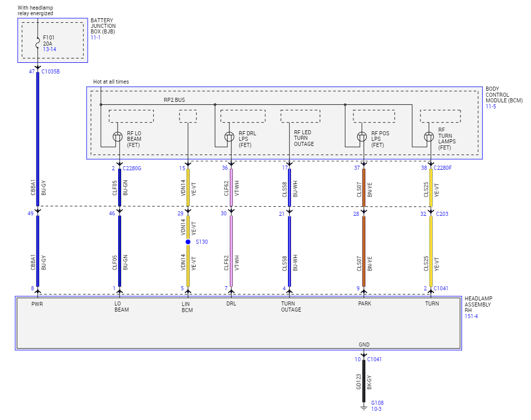
Task: Click pin 46 on the CLF05 wire
Action: 112,213
